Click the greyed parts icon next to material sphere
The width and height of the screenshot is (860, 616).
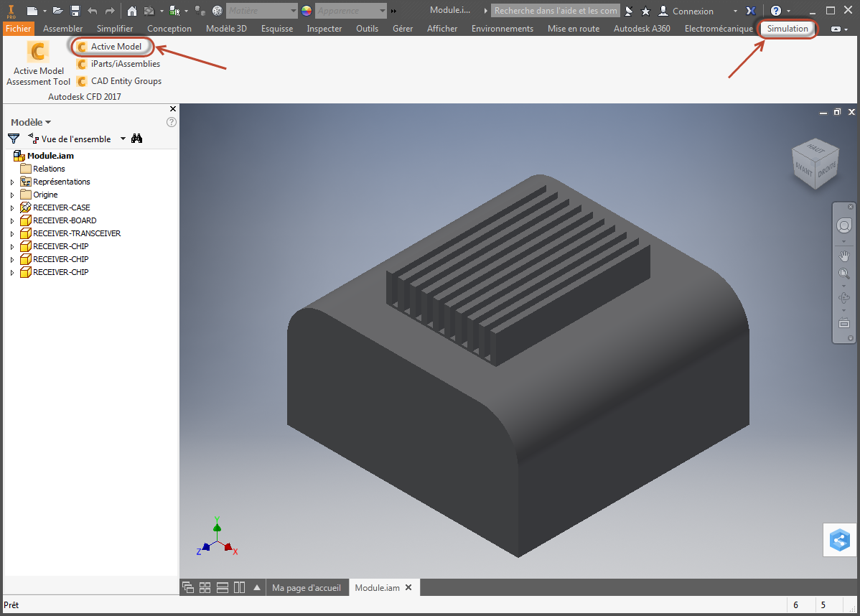point(200,11)
